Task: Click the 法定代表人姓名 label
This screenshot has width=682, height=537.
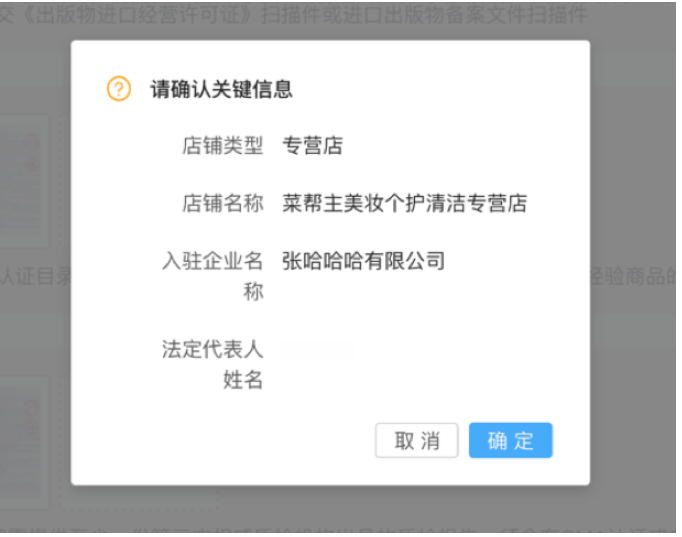Action: pos(213,364)
